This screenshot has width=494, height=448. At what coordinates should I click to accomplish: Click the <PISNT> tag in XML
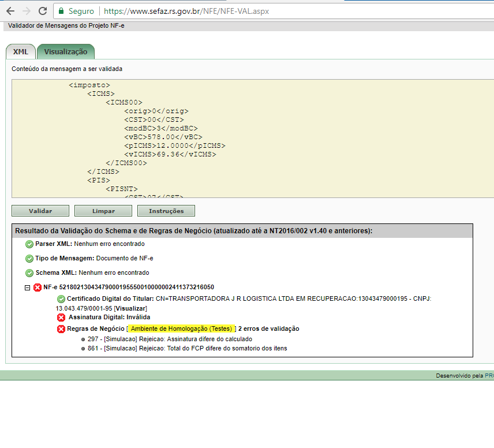[122, 189]
